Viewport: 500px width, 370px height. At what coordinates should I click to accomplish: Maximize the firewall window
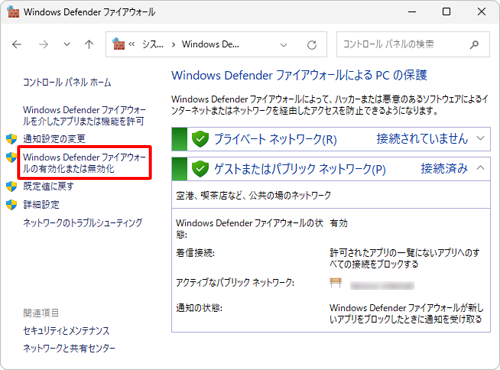coord(446,12)
